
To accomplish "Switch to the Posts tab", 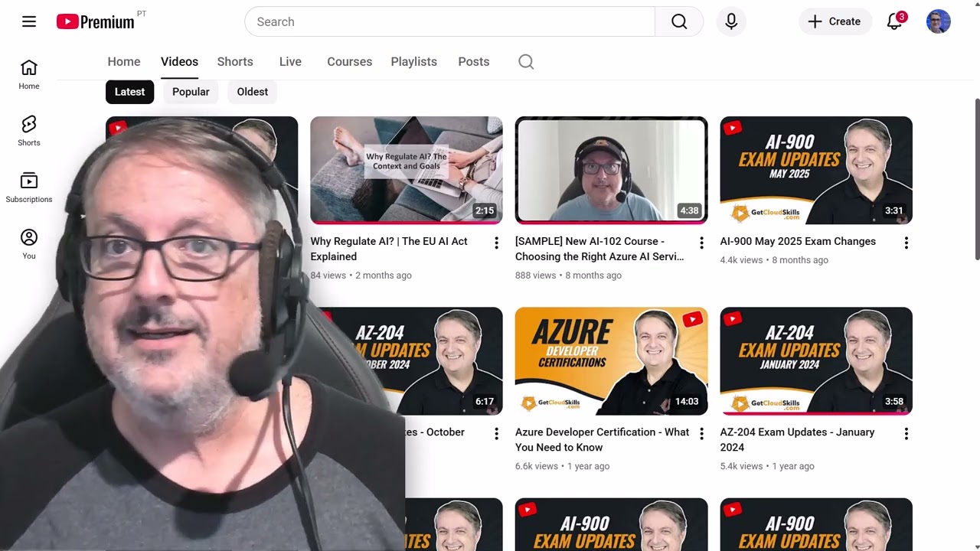I will 473,62.
